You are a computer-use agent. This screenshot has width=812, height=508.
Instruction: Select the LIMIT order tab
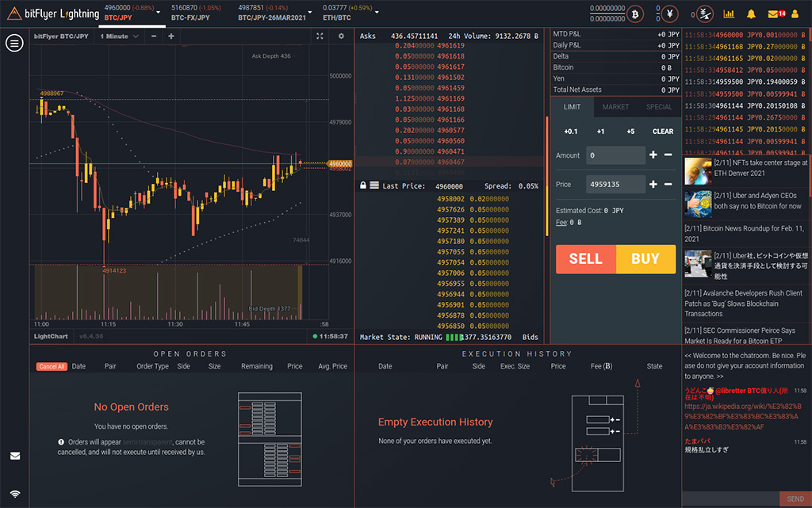[x=572, y=107]
